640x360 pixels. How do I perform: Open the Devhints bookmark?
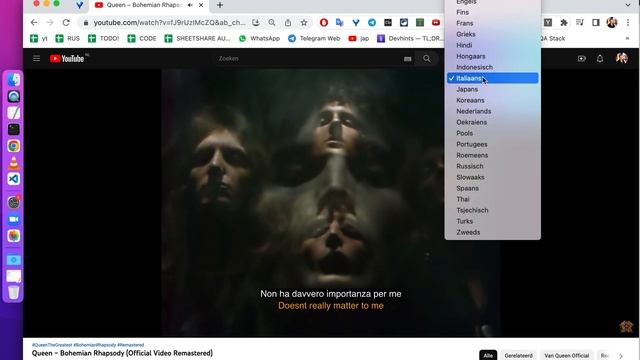pyautogui.click(x=409, y=38)
